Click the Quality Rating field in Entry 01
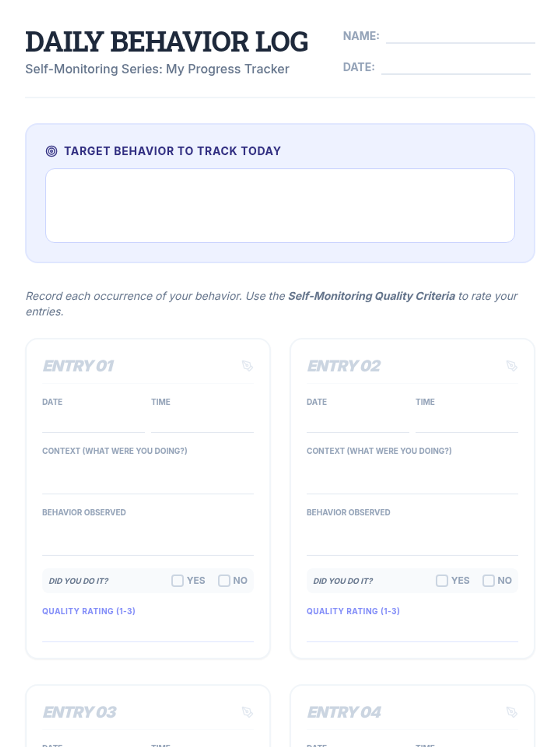The image size is (560, 747). [x=148, y=631]
